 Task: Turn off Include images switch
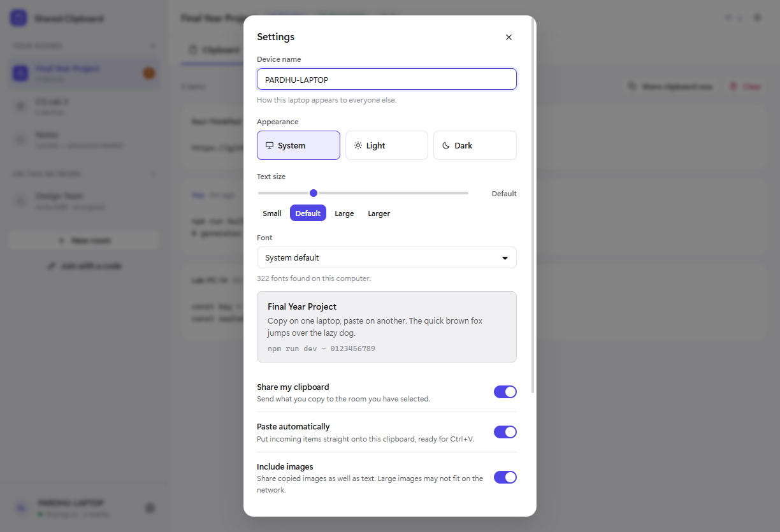(x=505, y=477)
